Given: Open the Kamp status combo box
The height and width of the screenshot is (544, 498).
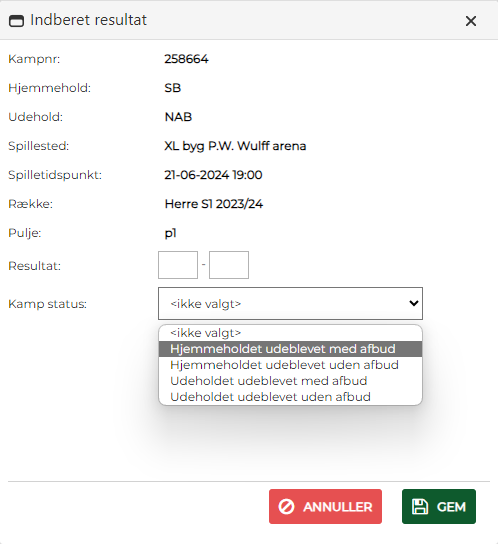Looking at the screenshot, I should (x=290, y=303).
